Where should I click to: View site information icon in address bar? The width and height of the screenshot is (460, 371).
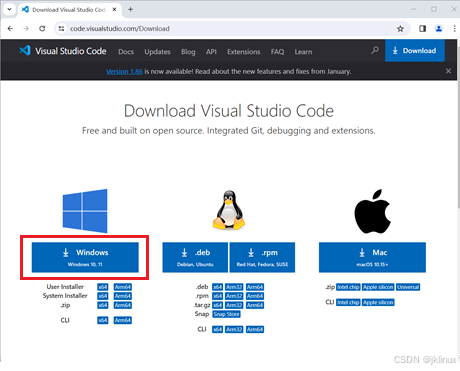click(61, 29)
